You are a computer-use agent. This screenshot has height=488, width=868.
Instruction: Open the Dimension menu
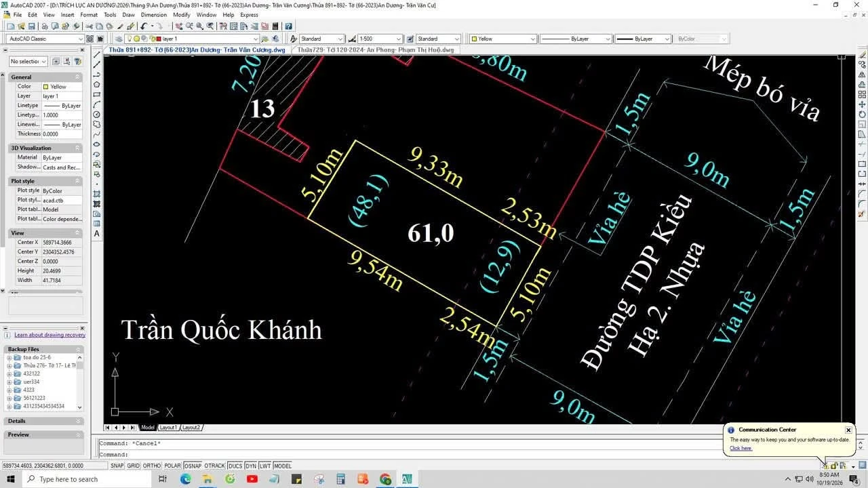click(x=154, y=14)
